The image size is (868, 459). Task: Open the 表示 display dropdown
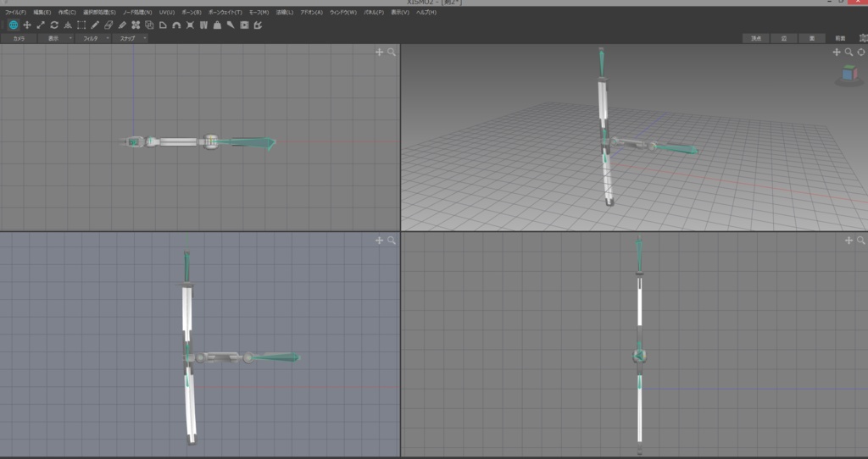pos(56,38)
